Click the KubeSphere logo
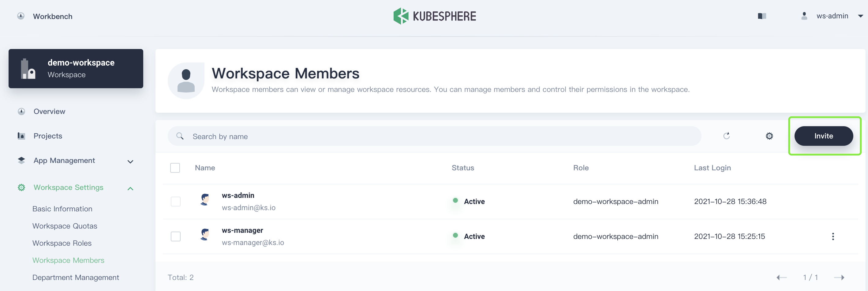 pos(435,16)
